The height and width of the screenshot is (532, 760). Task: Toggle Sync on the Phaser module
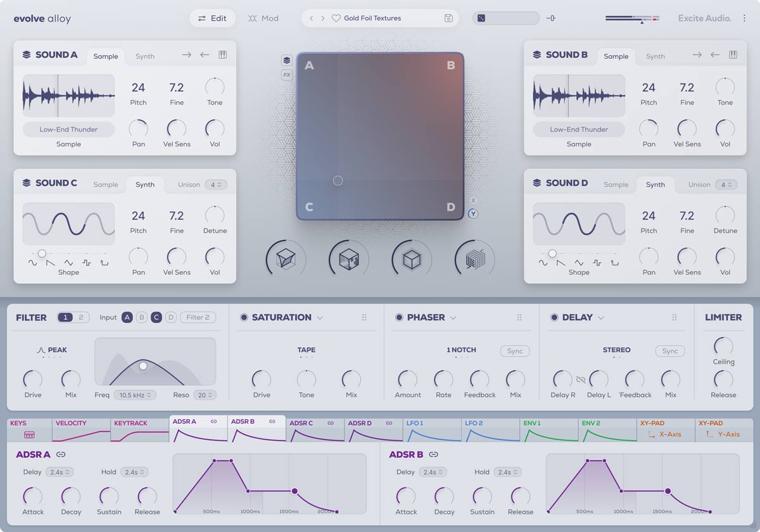pyautogui.click(x=515, y=351)
